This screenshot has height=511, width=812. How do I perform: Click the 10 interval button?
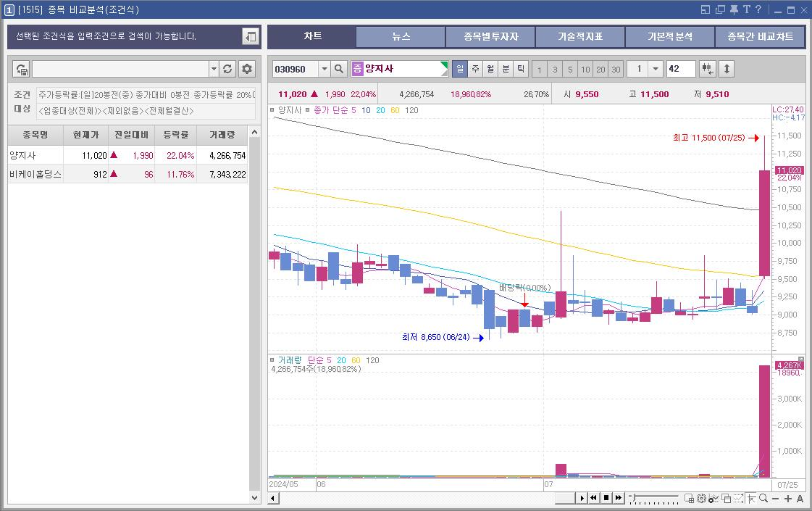tap(585, 69)
